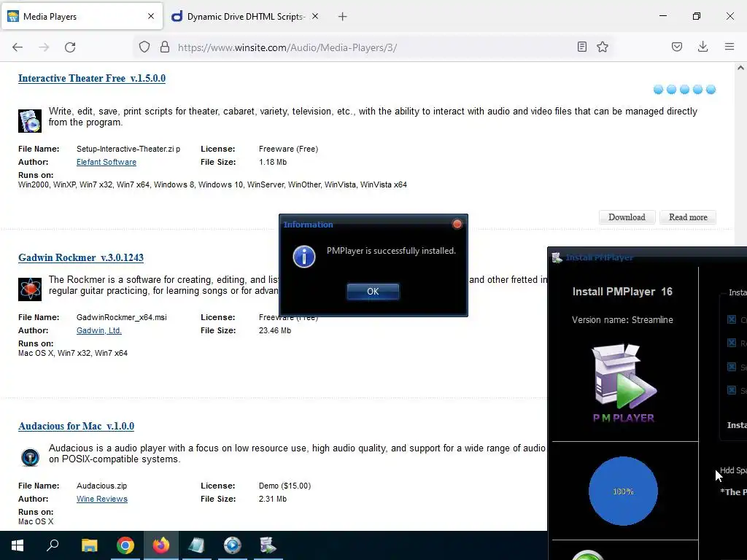The image size is (747, 560).
Task: Click PM Player logo in installer
Action: point(624,384)
